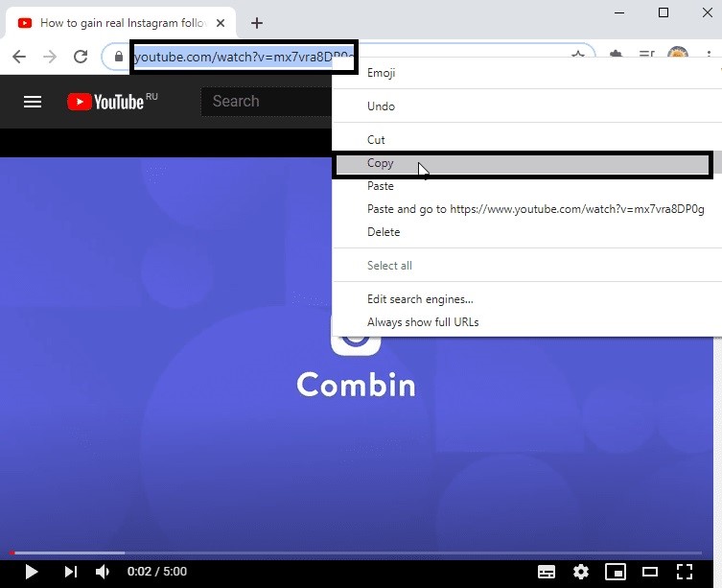This screenshot has height=588, width=722.
Task: Toggle subtitles/closed captions
Action: [547, 572]
